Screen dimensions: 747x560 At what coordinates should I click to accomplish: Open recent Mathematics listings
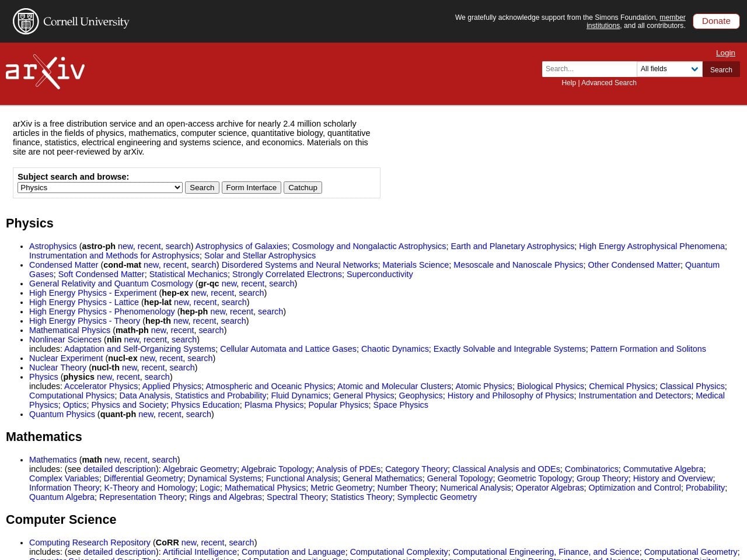135,460
